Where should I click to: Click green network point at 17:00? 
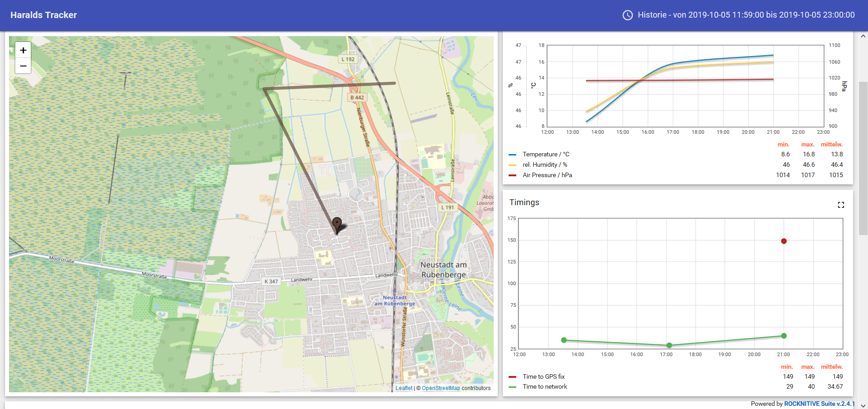coord(669,345)
